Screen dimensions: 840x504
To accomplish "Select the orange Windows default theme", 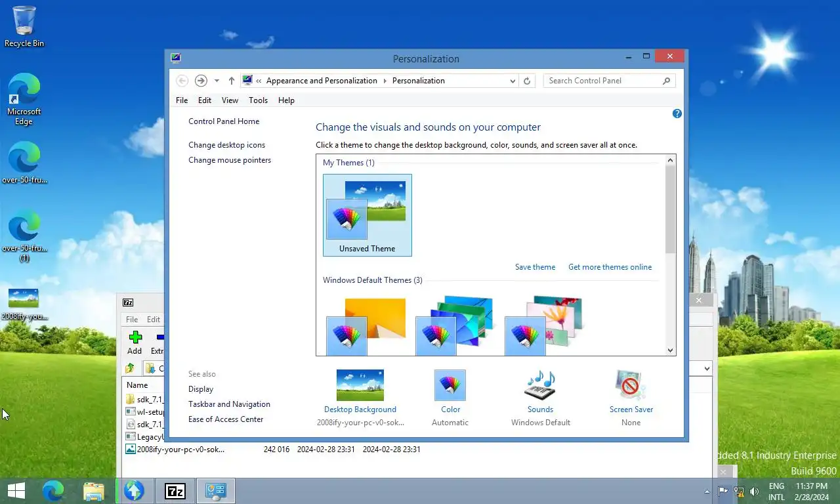I will click(x=367, y=325).
